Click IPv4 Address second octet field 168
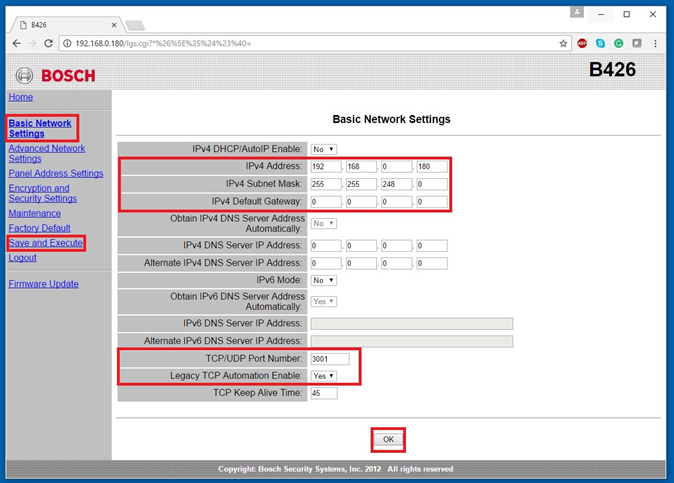674x483 pixels. coord(361,166)
